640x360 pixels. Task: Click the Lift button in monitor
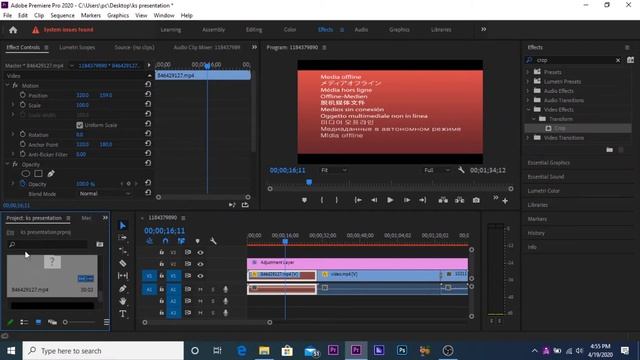tap(443, 200)
